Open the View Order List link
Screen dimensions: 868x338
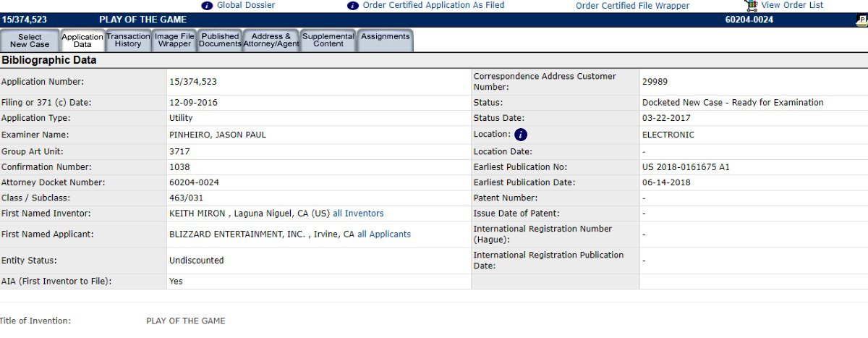(792, 5)
